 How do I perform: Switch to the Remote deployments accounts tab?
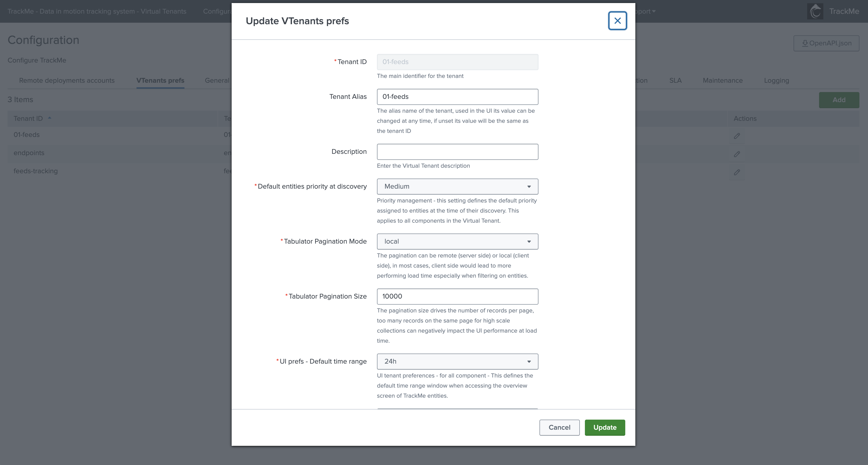pos(67,80)
